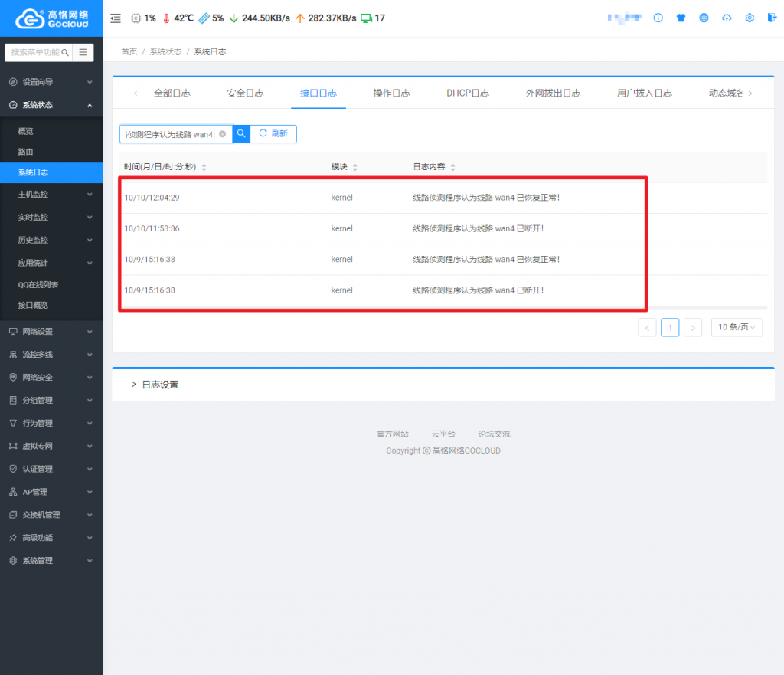The width and height of the screenshot is (784, 675).
Task: Open the 官方网站 footer link
Action: point(393,434)
